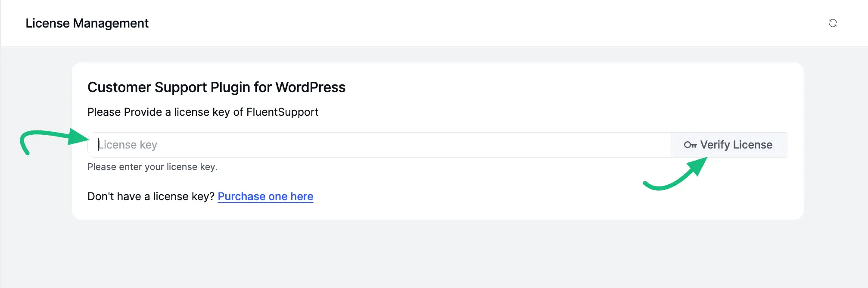Click the key icon in Verify License
The image size is (868, 288).
tap(690, 145)
